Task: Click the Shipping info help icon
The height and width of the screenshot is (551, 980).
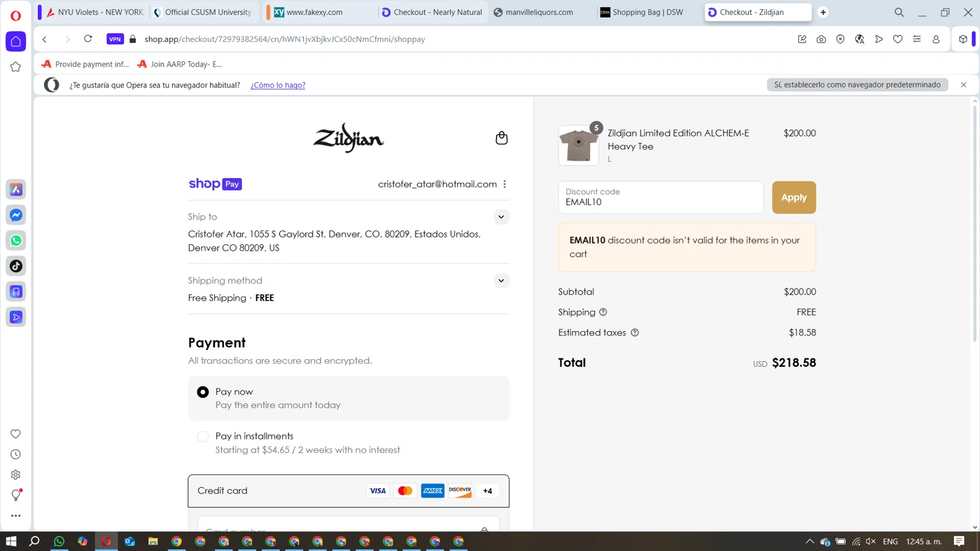Action: [603, 312]
